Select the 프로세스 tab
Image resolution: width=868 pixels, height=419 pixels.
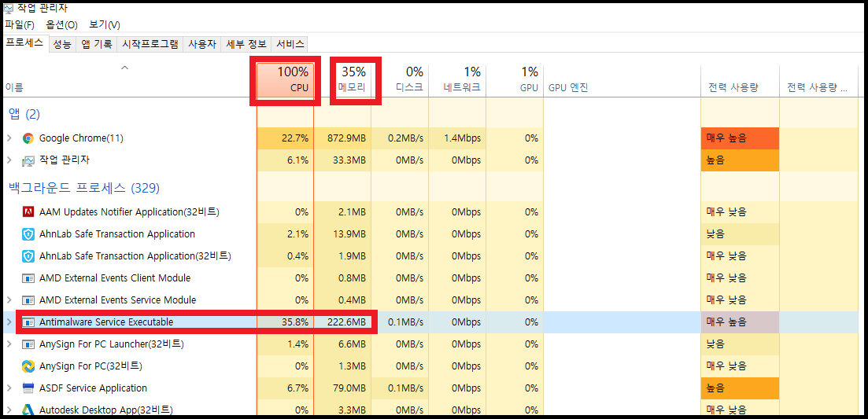click(24, 44)
